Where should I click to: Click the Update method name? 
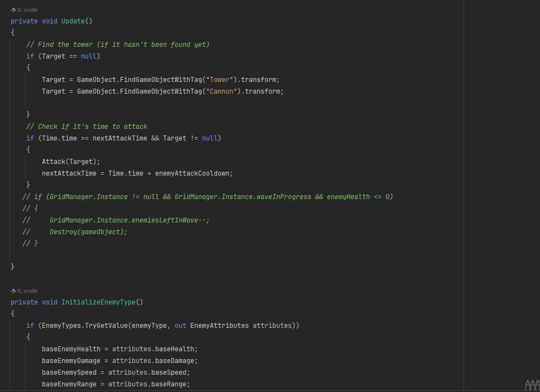pos(73,21)
